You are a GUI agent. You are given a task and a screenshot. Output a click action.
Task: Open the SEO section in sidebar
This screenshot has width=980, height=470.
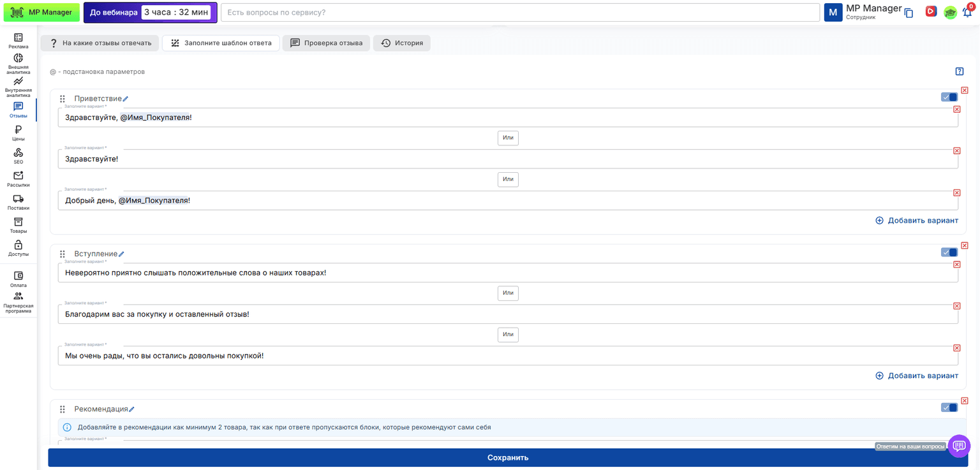[19, 156]
